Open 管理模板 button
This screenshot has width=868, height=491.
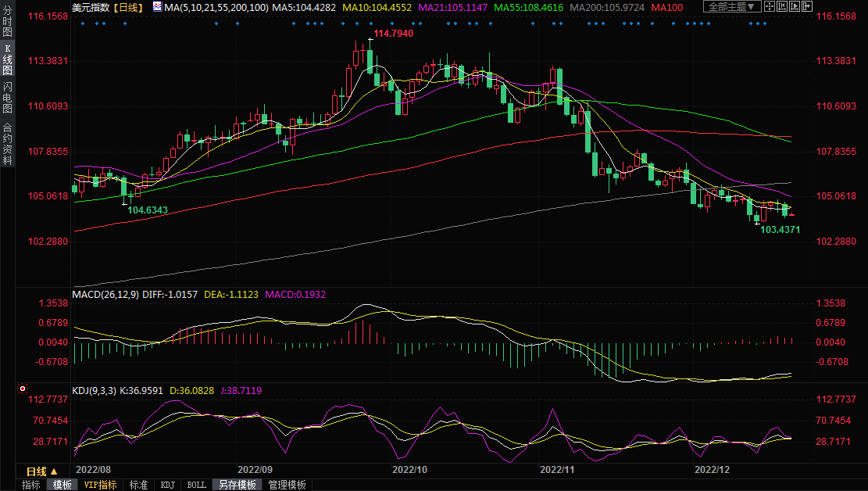pyautogui.click(x=287, y=485)
